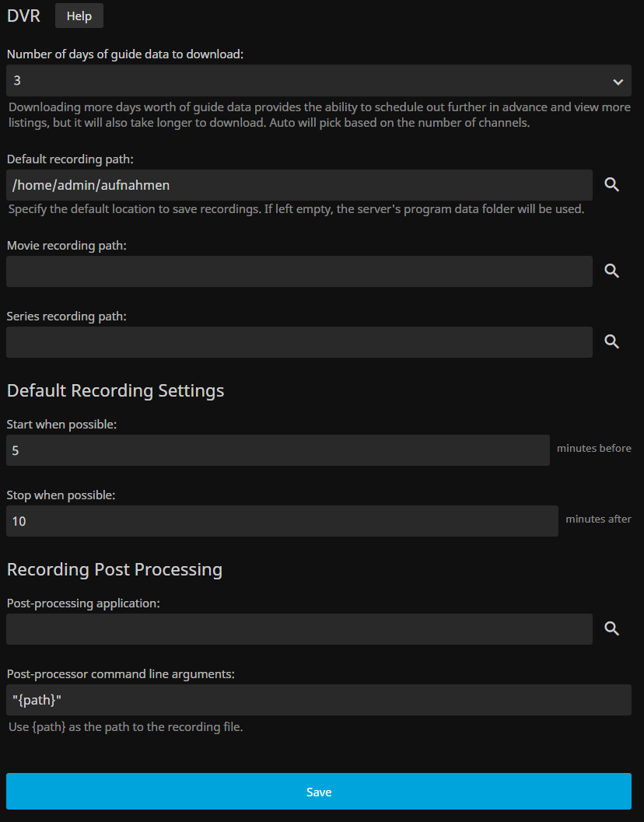The image size is (644, 822).
Task: Select the Series recording path input box
Action: tap(299, 342)
